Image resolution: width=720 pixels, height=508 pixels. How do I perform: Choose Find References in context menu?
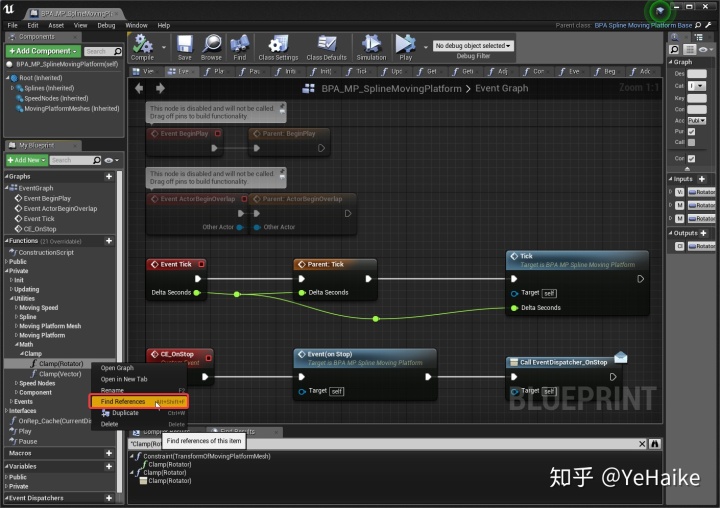pos(139,401)
